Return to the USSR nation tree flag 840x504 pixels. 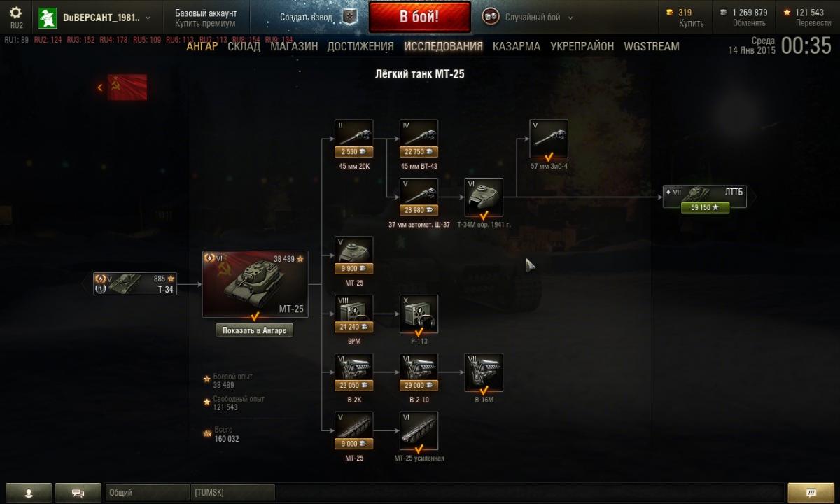(127, 87)
